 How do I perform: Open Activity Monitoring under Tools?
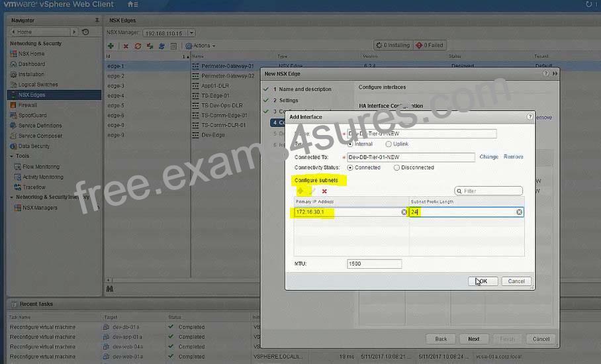43,177
